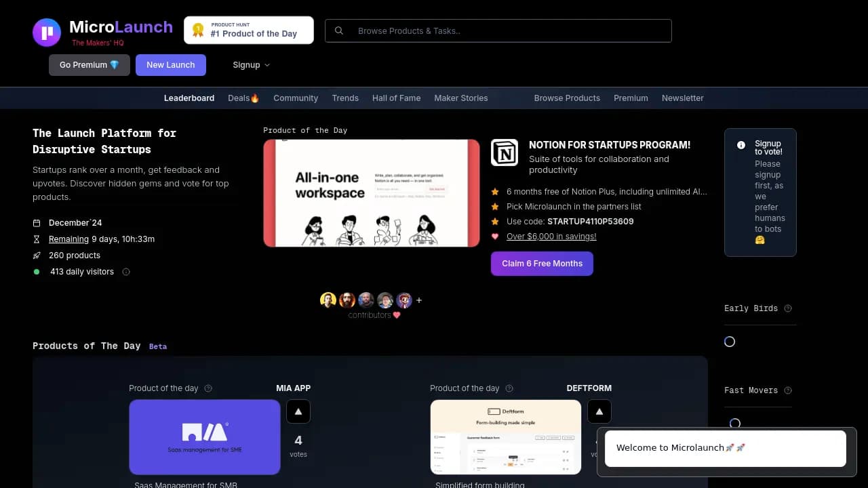Image resolution: width=868 pixels, height=488 pixels.
Task: Click the Beta label beside Products of The Day
Action: point(158,346)
